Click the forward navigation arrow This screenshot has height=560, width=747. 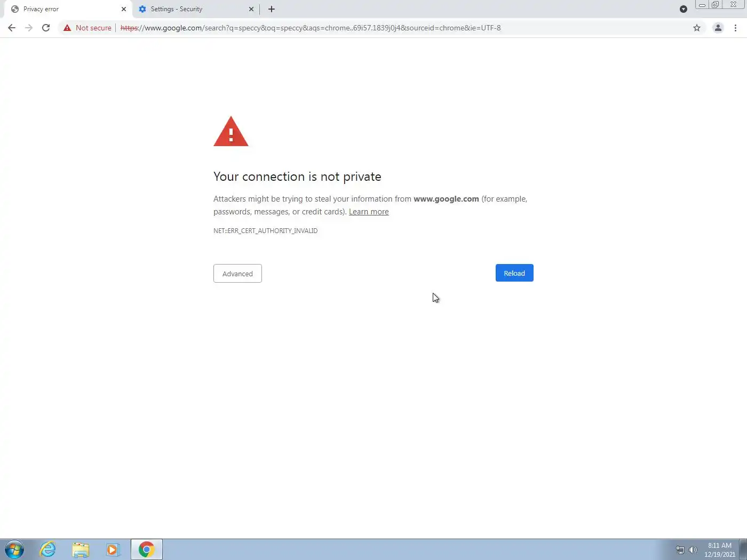coord(29,28)
